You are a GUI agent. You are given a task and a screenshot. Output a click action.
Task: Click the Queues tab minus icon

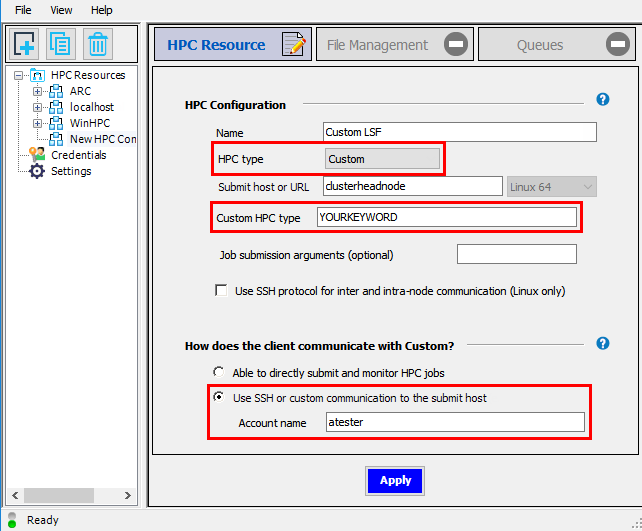[x=618, y=44]
